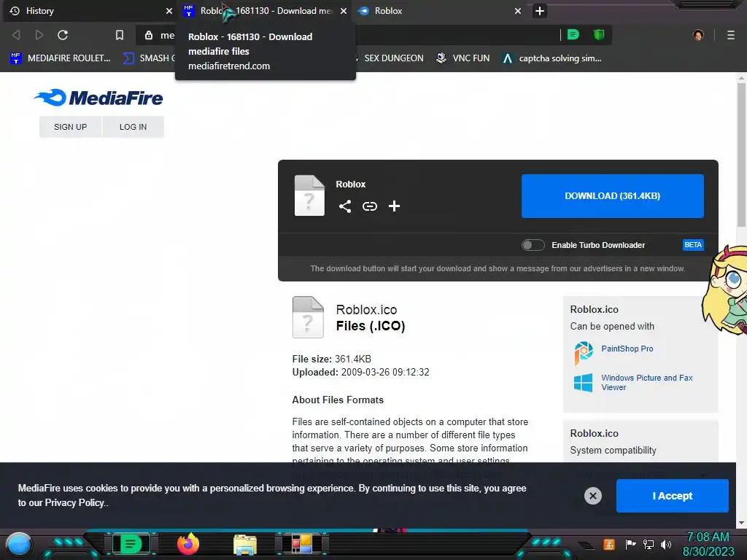This screenshot has height=560, width=747.
Task: Open the SMASH bookmark
Action: pyautogui.click(x=149, y=58)
